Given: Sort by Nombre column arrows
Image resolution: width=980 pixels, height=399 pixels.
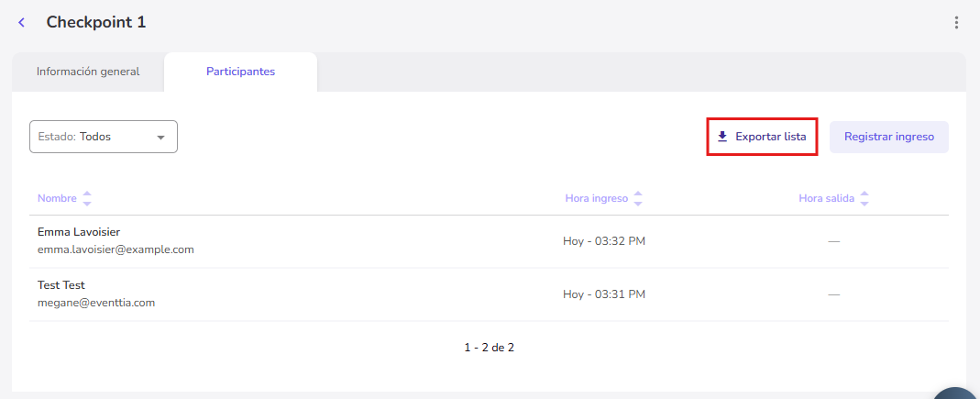Looking at the screenshot, I should pyautogui.click(x=87, y=198).
